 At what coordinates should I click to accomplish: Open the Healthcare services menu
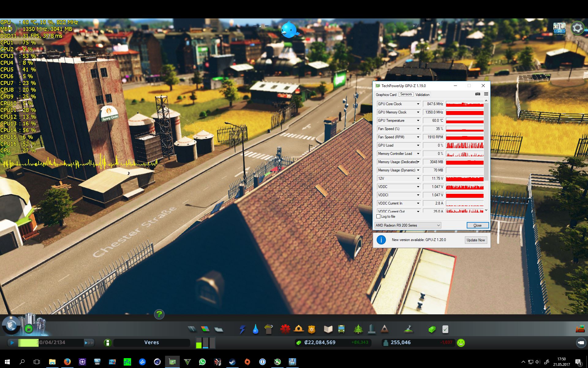click(285, 329)
